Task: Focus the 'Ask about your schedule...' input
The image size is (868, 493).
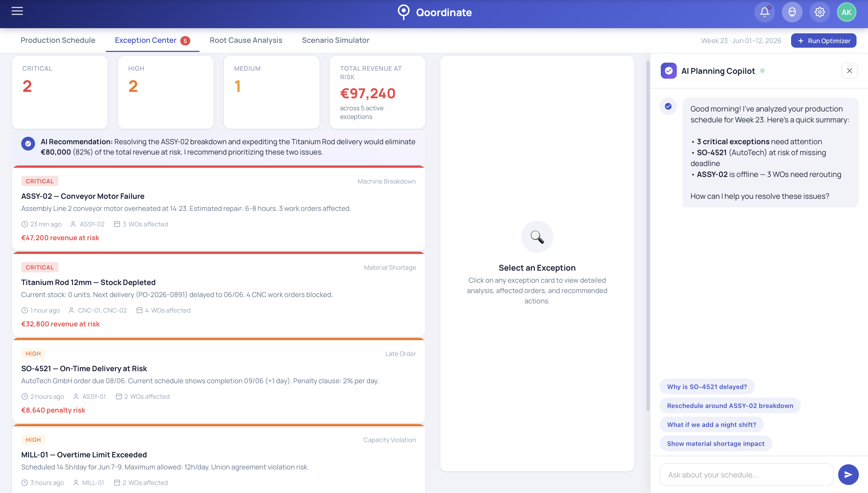Action: pyautogui.click(x=746, y=475)
